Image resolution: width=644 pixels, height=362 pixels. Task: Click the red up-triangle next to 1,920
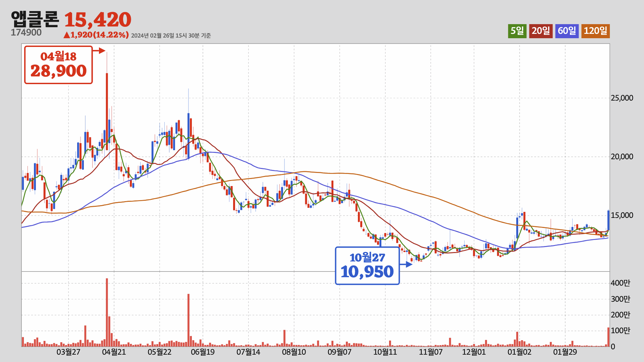pos(67,35)
